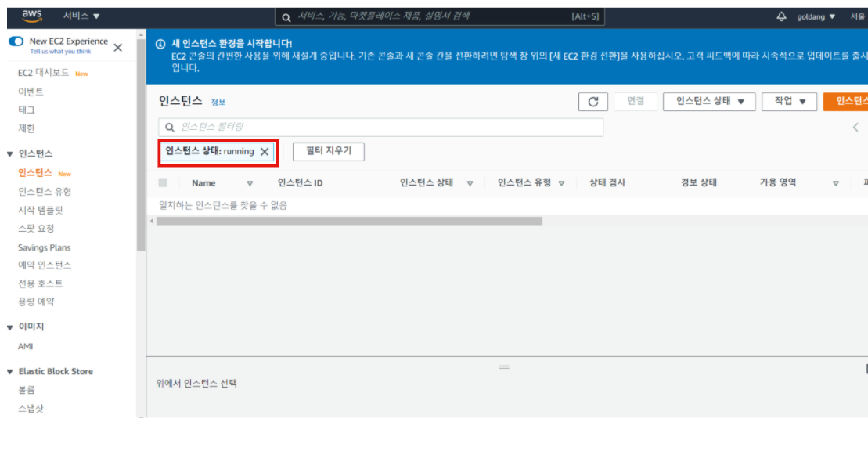
Task: Click the sidebar vertical scrollbar
Action: click(141, 145)
